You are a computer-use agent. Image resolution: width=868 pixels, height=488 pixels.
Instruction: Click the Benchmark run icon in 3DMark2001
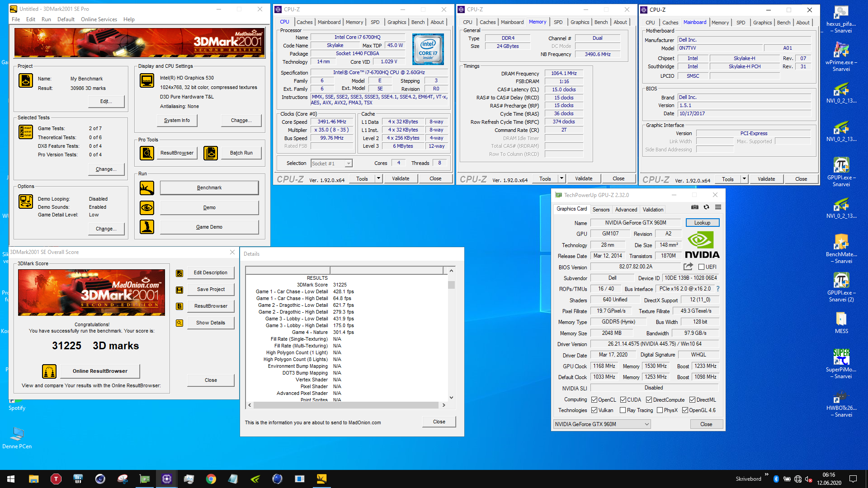coord(147,188)
